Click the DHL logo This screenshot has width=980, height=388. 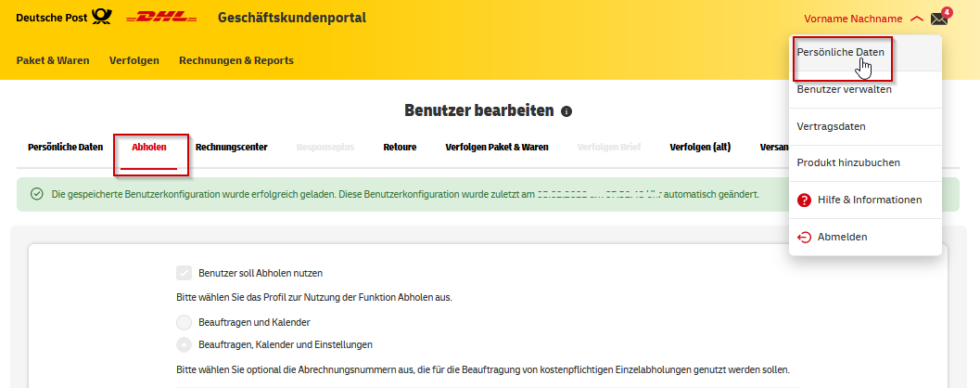coord(162,19)
